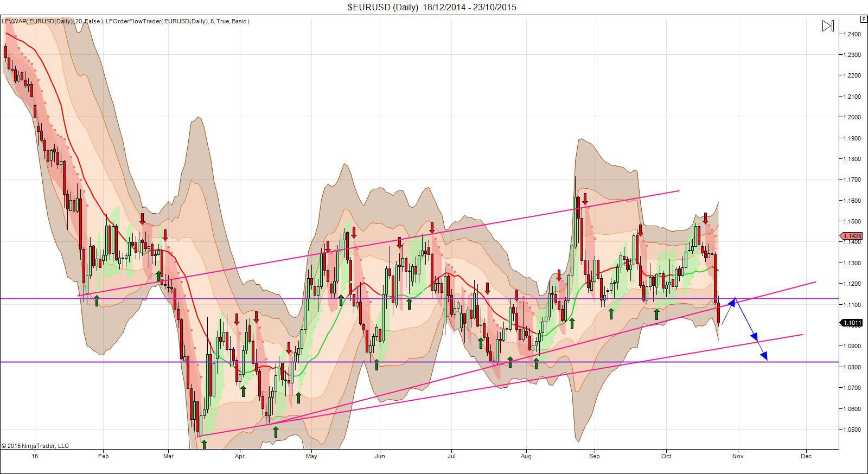Click the 1.0900 price axis label
Viewport: 868px width, 474px height.
coord(853,346)
